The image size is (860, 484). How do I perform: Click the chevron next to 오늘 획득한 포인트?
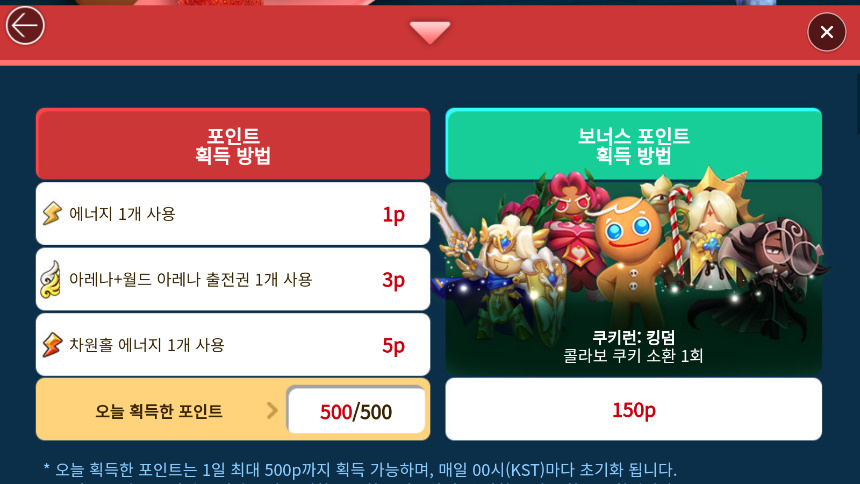[x=272, y=410]
